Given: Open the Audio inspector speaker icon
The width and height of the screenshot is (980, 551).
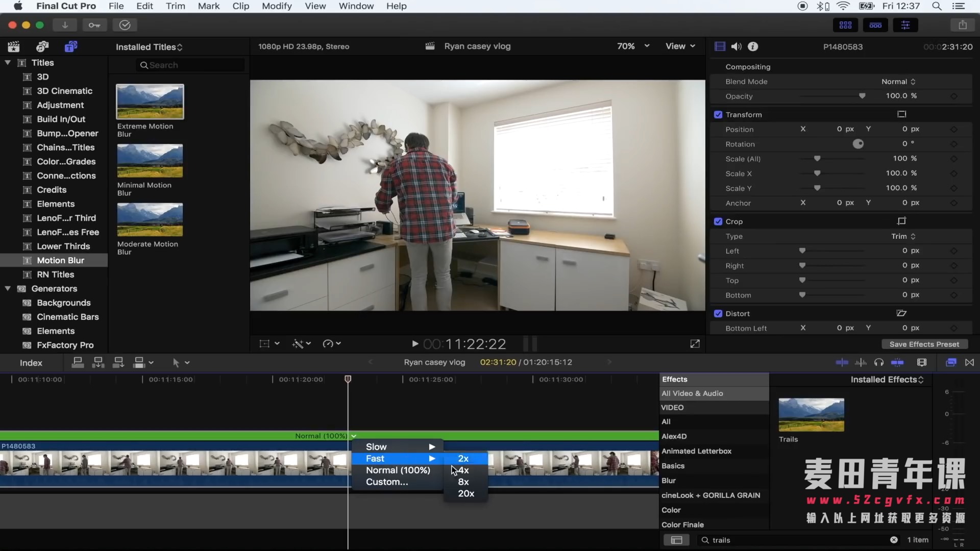Looking at the screenshot, I should click(736, 46).
